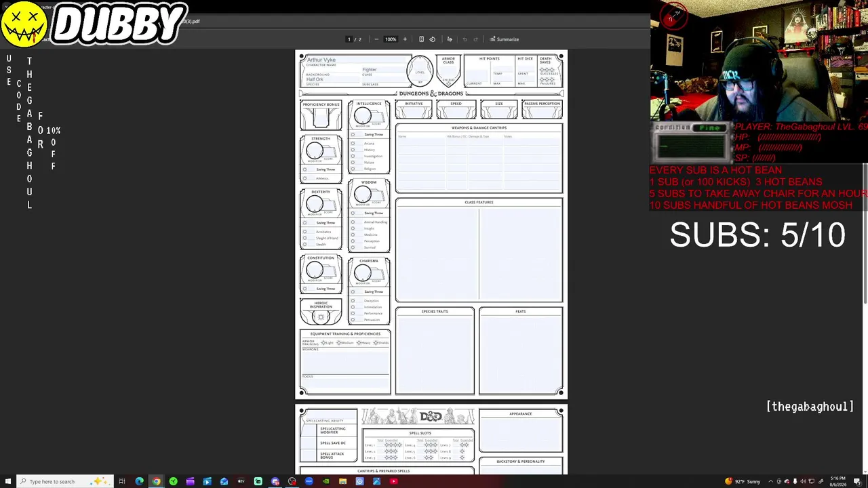868x488 pixels.
Task: Click the Passive Perception field box
Action: click(x=542, y=110)
